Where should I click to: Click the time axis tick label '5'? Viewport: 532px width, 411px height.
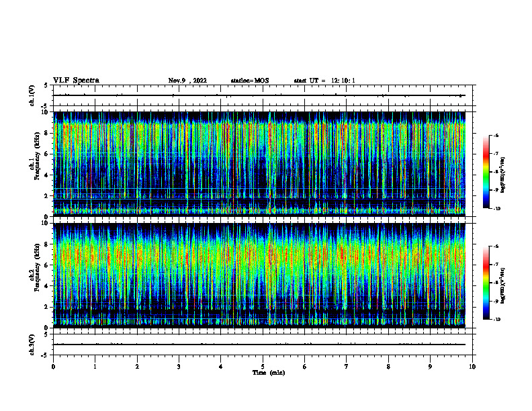pyautogui.click(x=263, y=367)
